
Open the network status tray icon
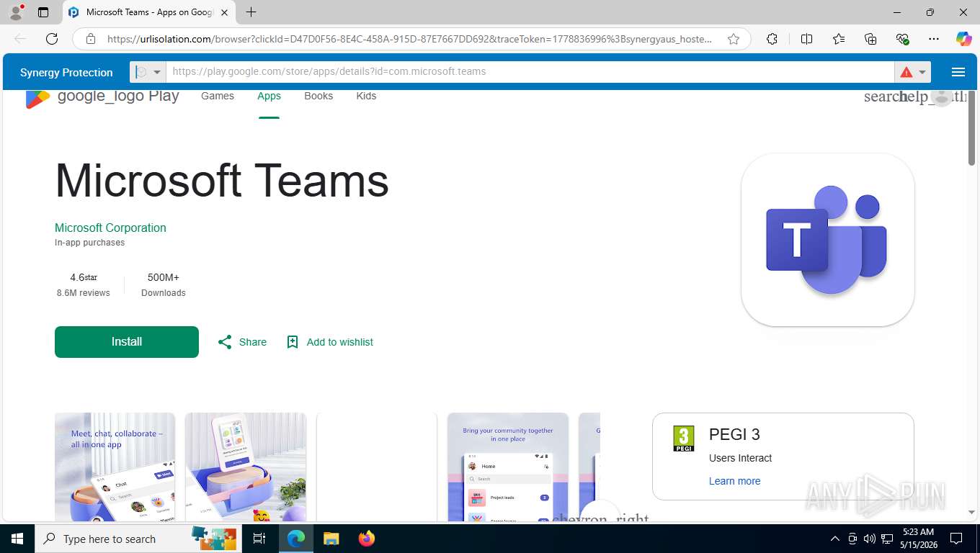pyautogui.click(x=888, y=539)
